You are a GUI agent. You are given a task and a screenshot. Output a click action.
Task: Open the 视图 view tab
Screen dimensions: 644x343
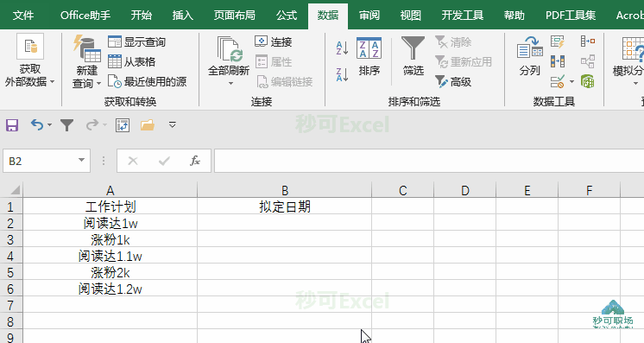coord(411,16)
